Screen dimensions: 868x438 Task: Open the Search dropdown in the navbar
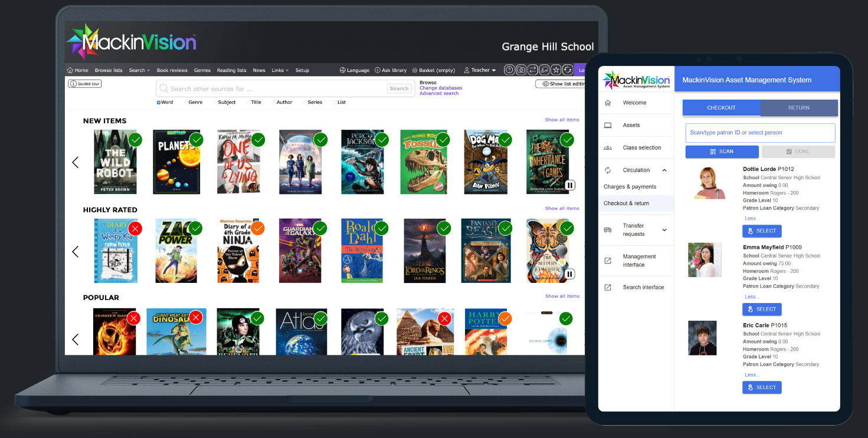click(x=139, y=70)
